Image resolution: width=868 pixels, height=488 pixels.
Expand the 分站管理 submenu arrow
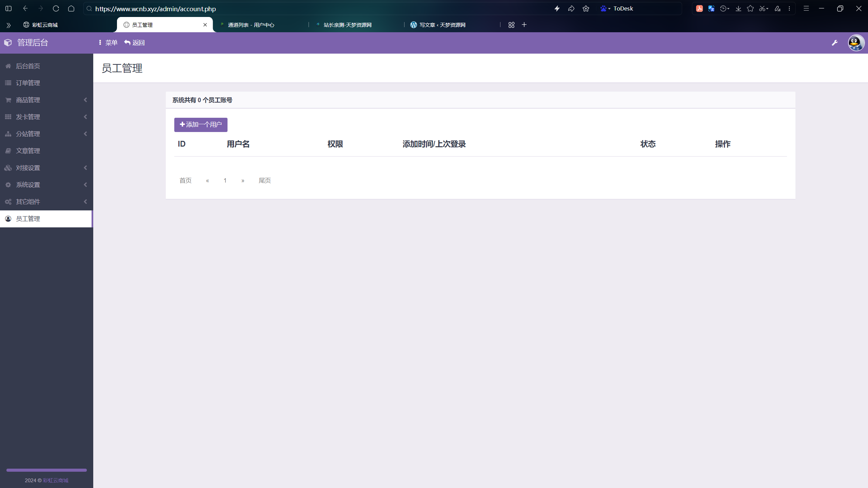pos(85,134)
